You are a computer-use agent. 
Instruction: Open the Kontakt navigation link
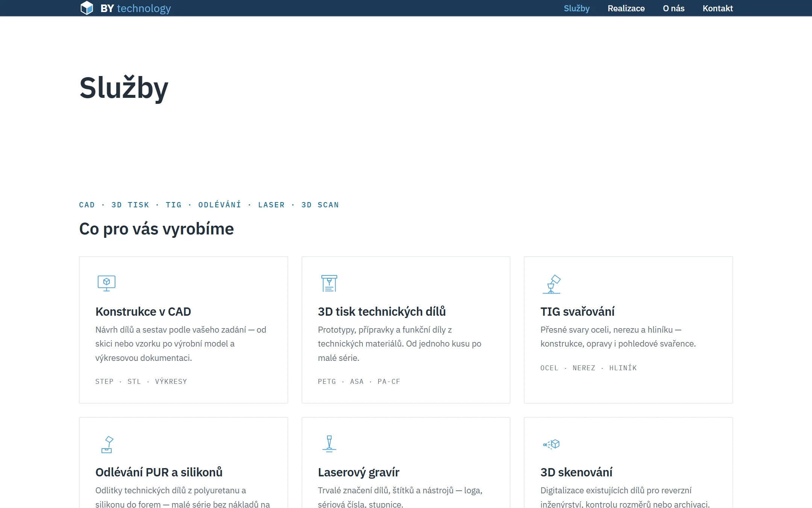[718, 8]
